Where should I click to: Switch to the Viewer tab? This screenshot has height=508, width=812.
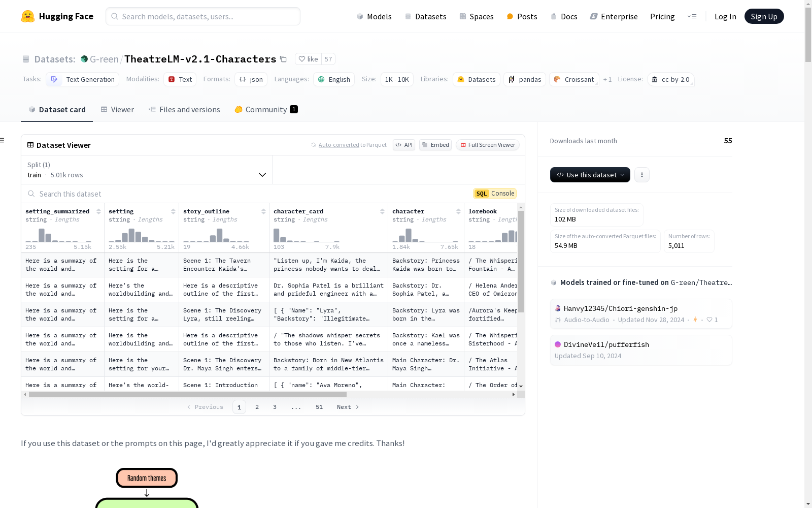117,110
